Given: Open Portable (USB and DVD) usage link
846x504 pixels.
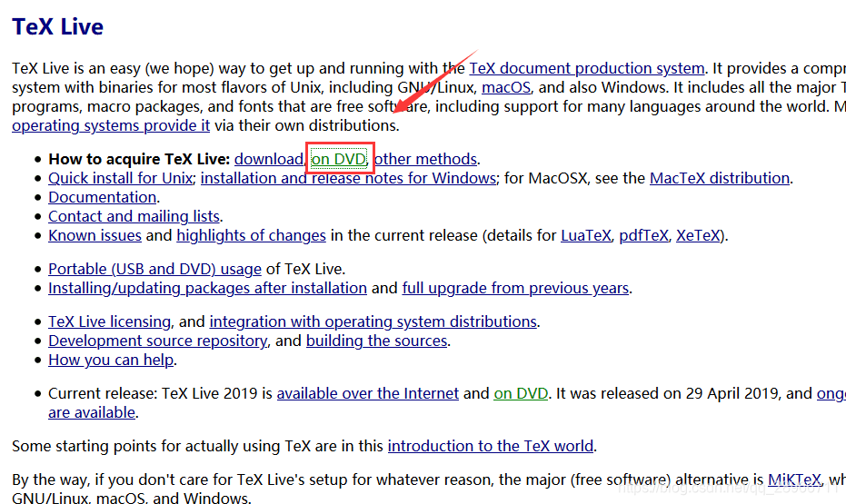Looking at the screenshot, I should click(x=154, y=269).
